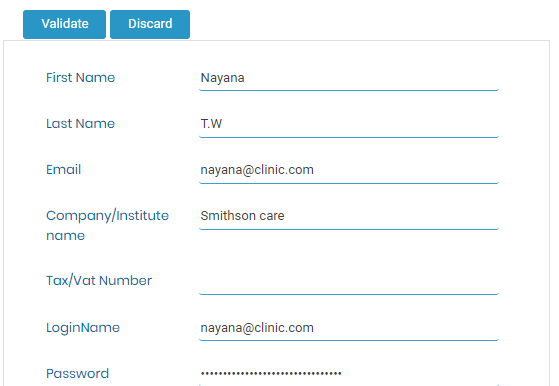The height and width of the screenshot is (386, 559).
Task: Focus the Last Name input field
Action: tap(349, 124)
